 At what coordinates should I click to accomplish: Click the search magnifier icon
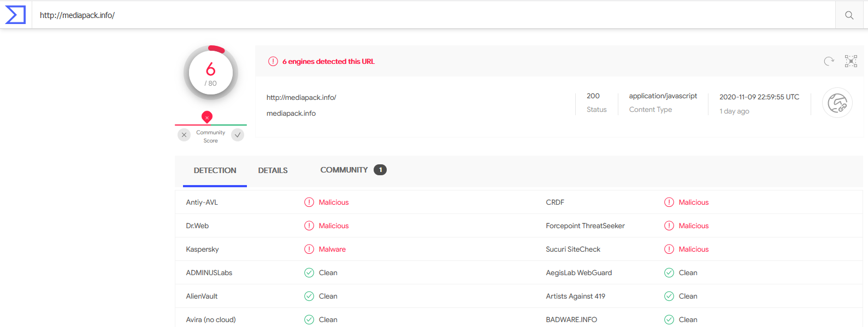(849, 15)
